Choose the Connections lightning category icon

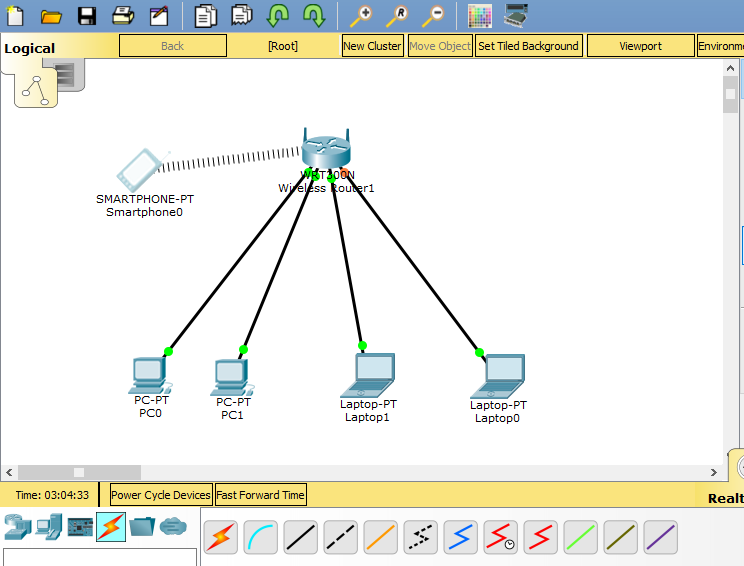tap(111, 527)
